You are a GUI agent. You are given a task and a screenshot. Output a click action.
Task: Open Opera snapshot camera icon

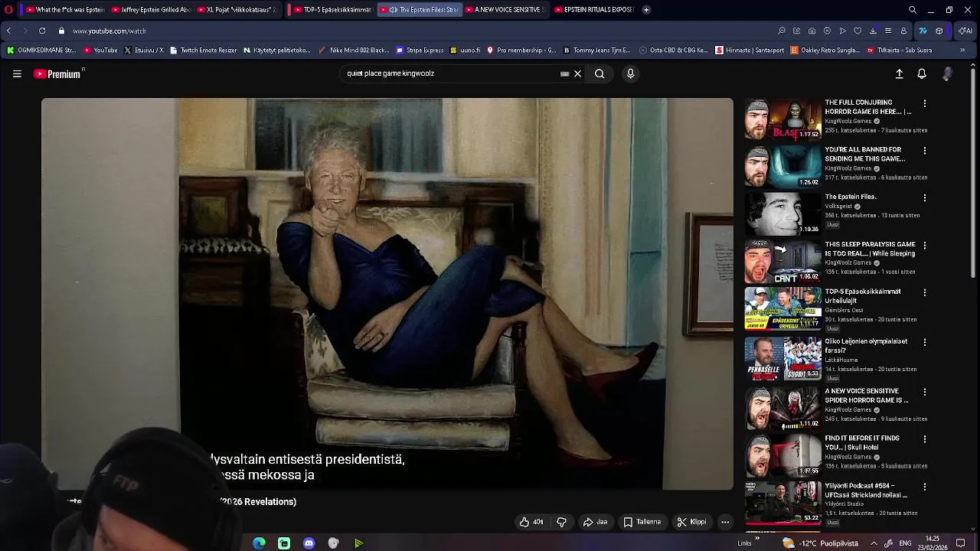[812, 31]
